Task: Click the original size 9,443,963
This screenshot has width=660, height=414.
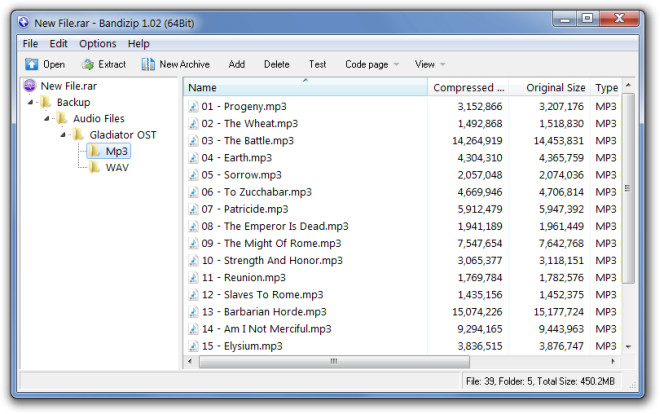Action: click(561, 329)
